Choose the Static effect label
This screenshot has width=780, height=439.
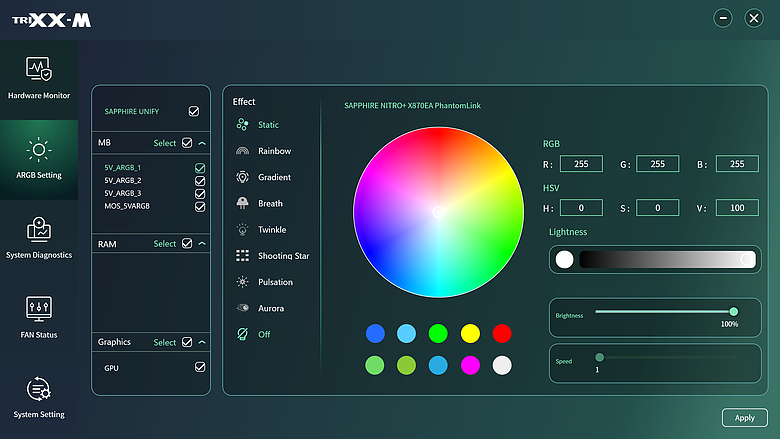268,125
